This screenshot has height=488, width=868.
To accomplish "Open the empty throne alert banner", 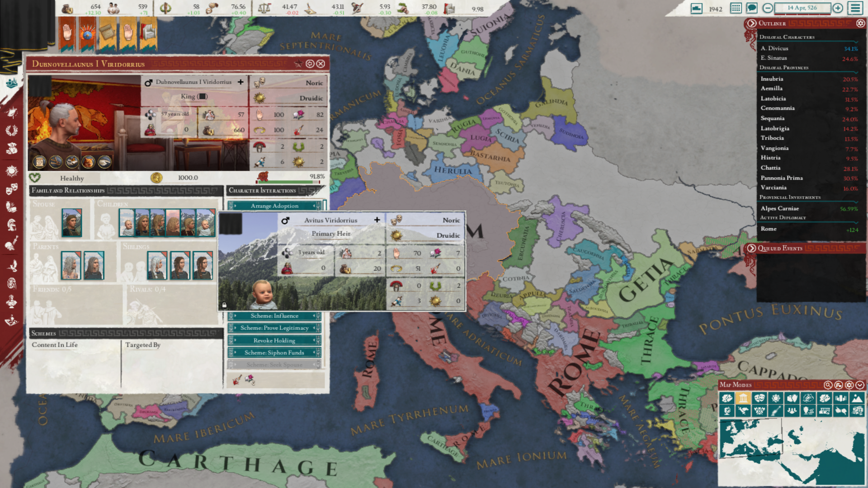I will [x=148, y=34].
